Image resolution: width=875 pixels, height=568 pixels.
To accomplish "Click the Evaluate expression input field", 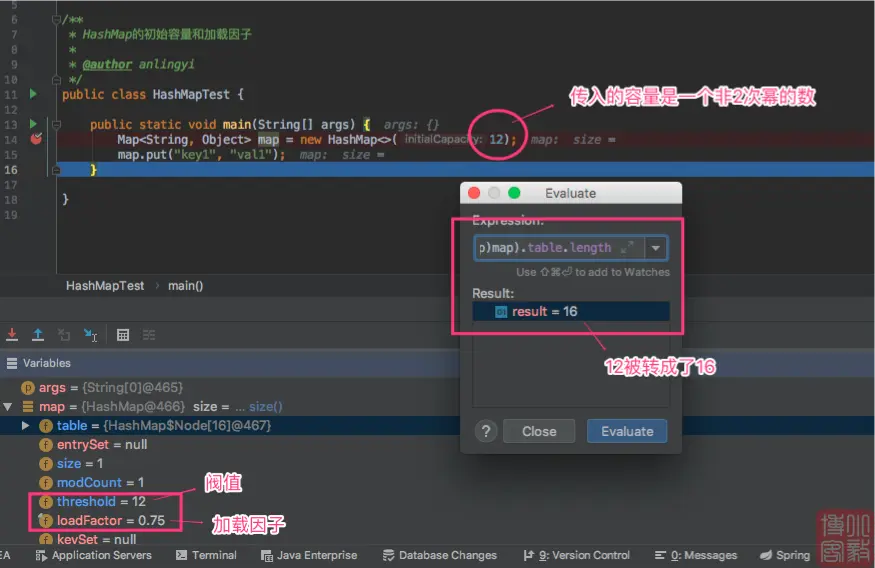I will (x=558, y=248).
